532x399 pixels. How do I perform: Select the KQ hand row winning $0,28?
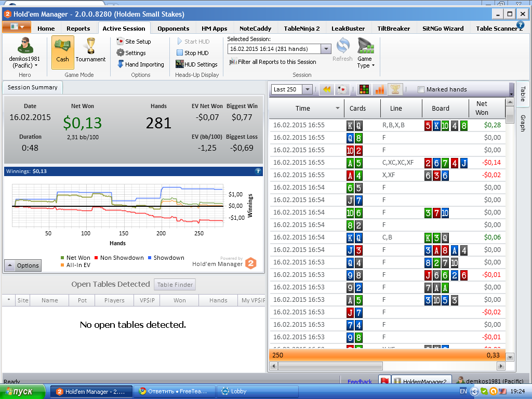click(x=387, y=125)
